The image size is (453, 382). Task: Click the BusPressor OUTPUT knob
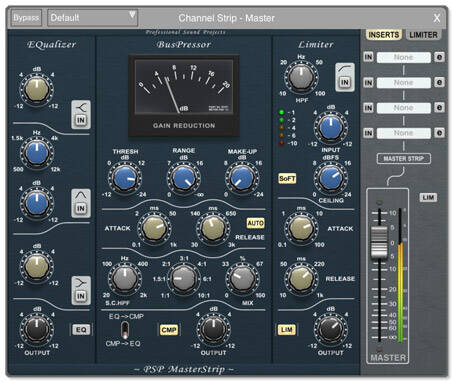213,329
